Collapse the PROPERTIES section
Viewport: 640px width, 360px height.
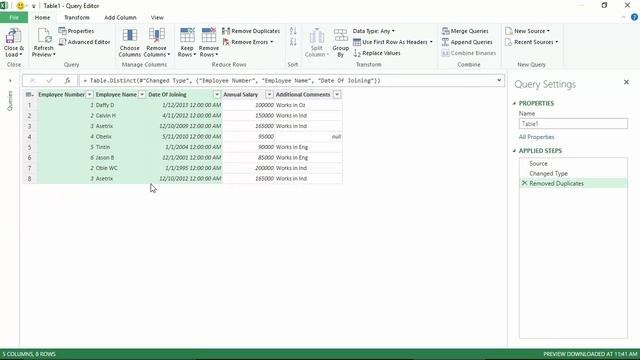(514, 103)
